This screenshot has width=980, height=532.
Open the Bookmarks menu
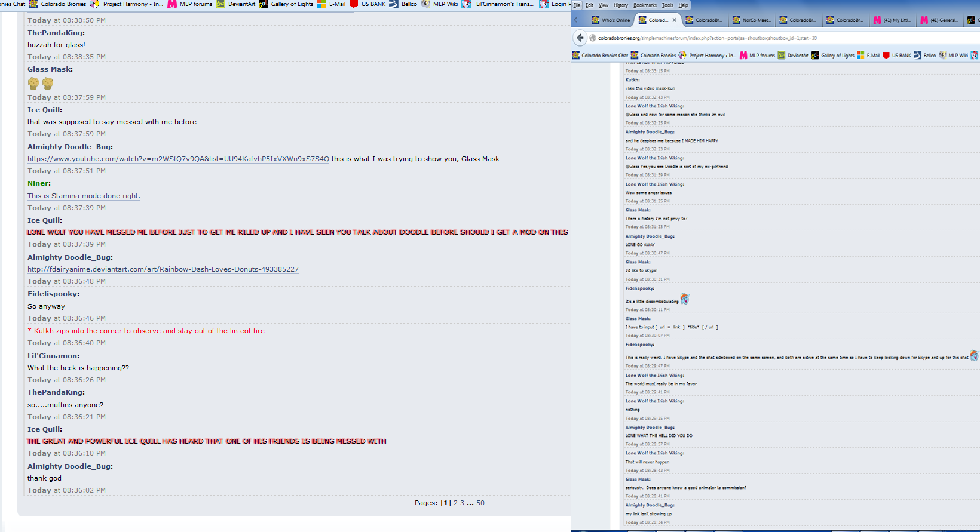[645, 5]
